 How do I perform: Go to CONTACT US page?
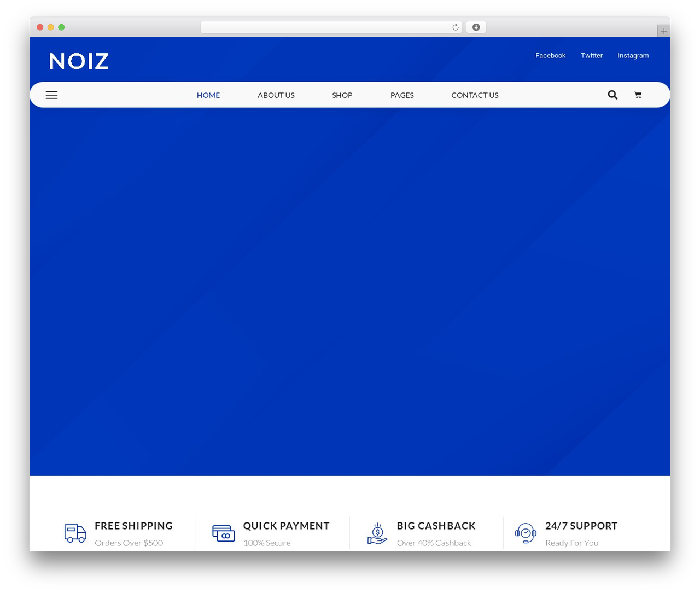475,95
